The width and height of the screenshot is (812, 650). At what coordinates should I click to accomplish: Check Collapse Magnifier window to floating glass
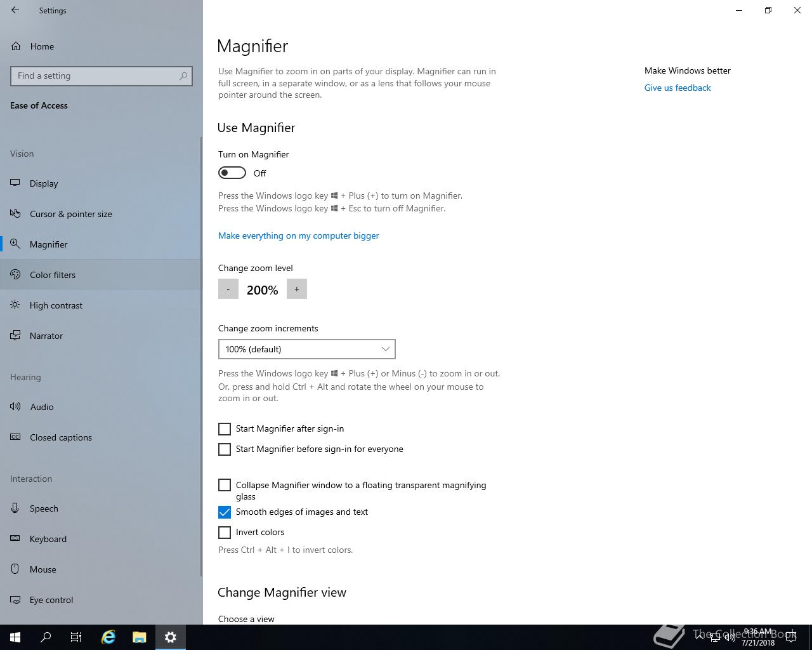coord(225,485)
